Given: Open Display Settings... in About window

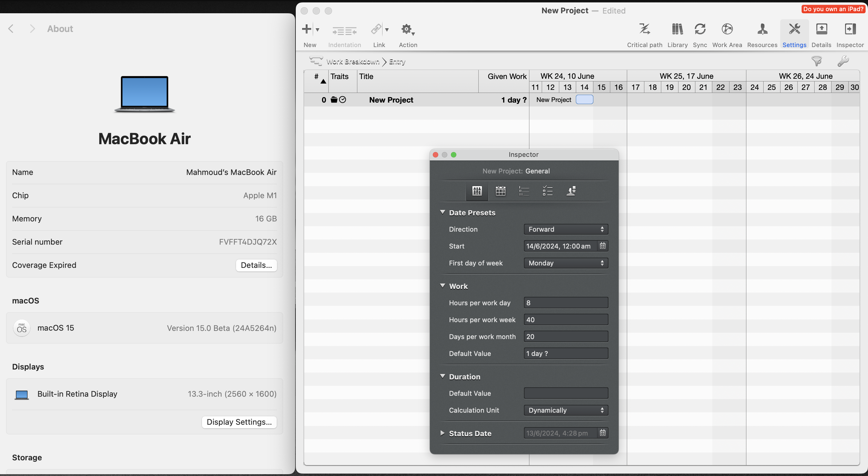Looking at the screenshot, I should 239,422.
